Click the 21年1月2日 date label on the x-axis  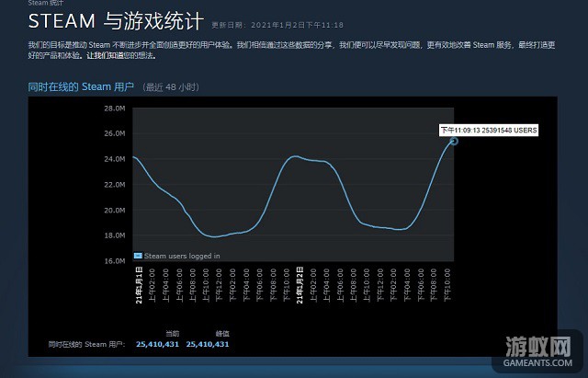pyautogui.click(x=300, y=285)
